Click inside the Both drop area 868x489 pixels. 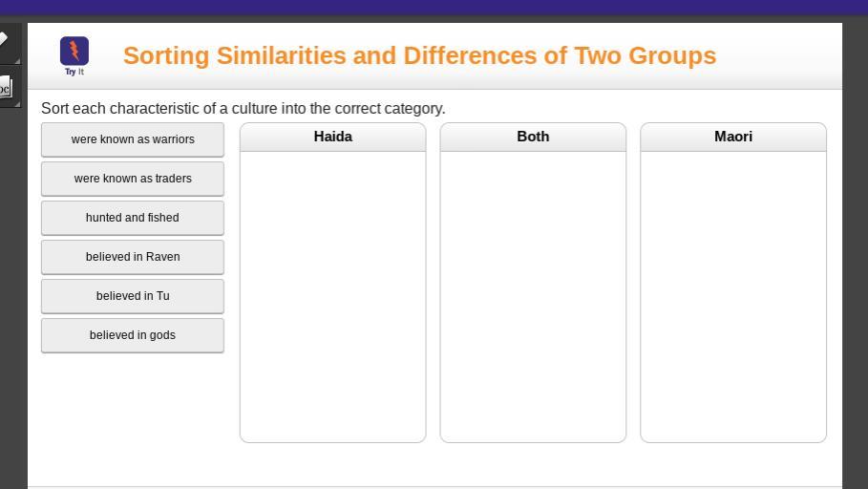[x=533, y=296]
